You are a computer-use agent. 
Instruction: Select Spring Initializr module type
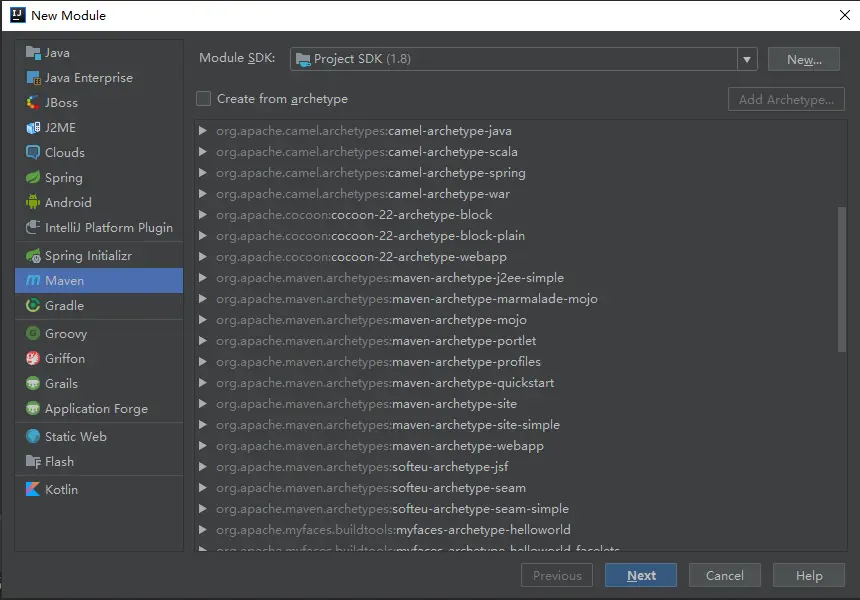(88, 256)
